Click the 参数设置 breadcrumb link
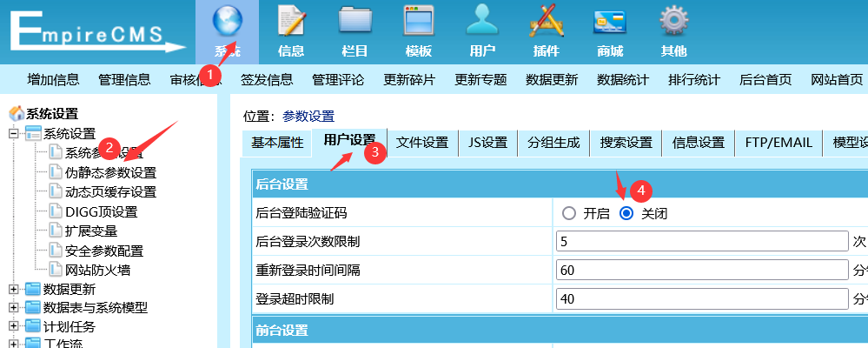The width and height of the screenshot is (868, 348). pos(308,116)
